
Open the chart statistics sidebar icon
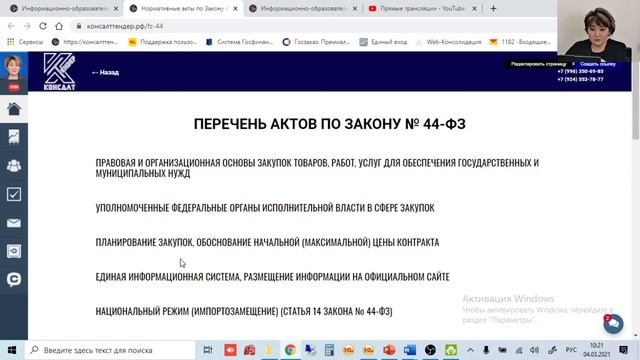(x=14, y=137)
